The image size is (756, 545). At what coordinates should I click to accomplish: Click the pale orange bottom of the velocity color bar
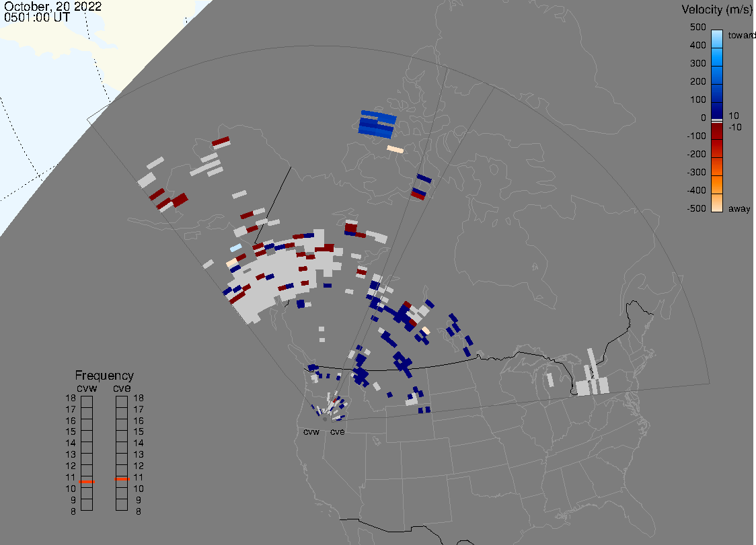pos(717,203)
